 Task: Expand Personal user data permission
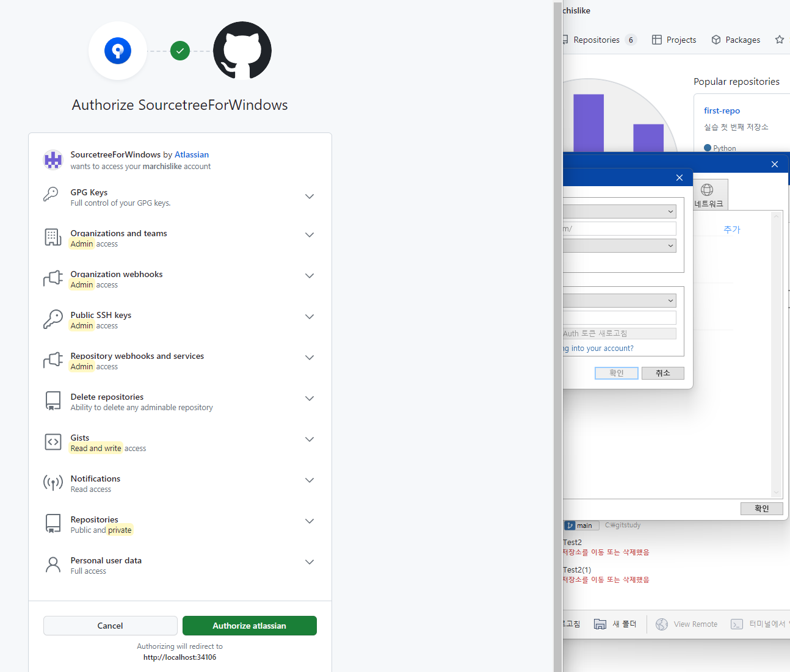[x=310, y=562]
